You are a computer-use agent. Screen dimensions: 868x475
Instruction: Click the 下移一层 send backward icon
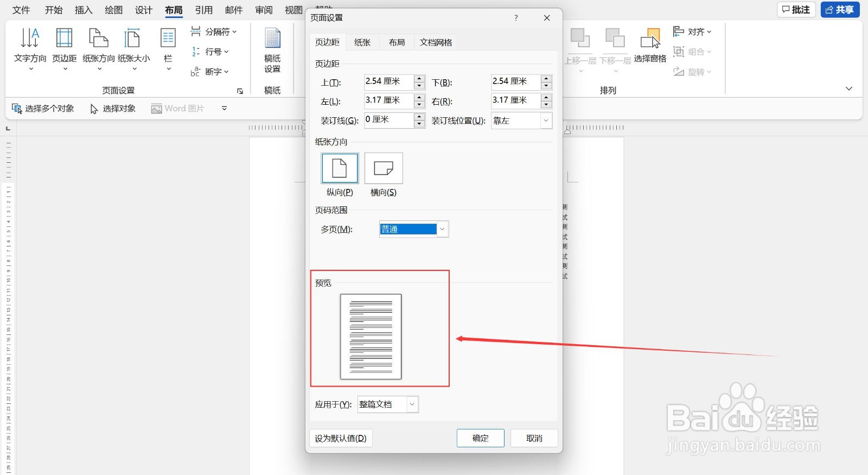tap(615, 50)
